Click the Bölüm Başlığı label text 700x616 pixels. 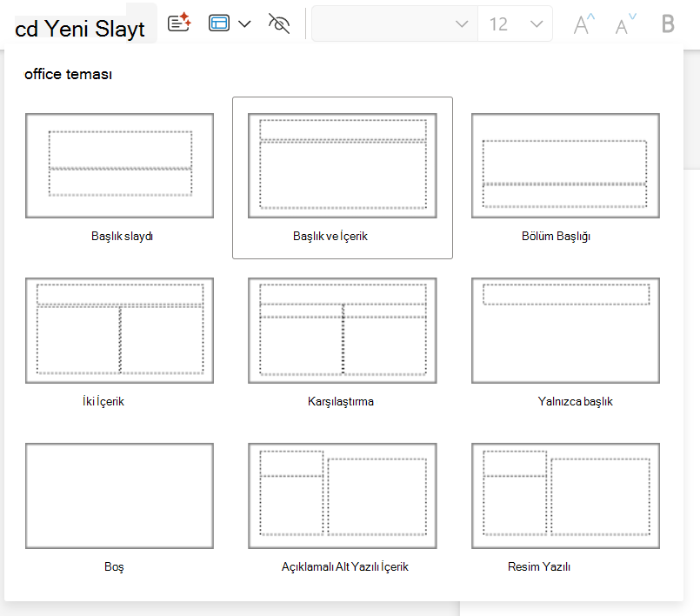pos(556,236)
